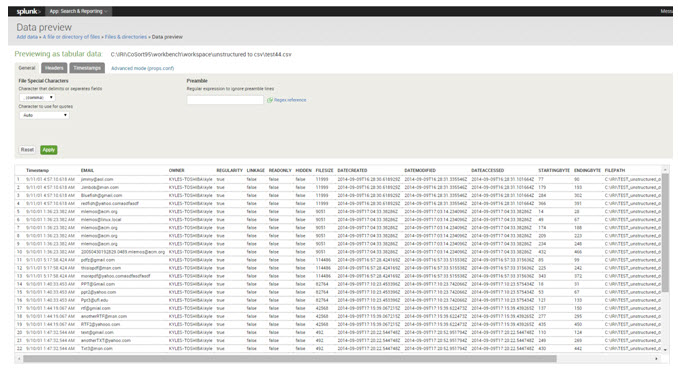This screenshot has height=376, width=678.
Task: Follow the Add data breadcrumb link
Action: (x=27, y=37)
